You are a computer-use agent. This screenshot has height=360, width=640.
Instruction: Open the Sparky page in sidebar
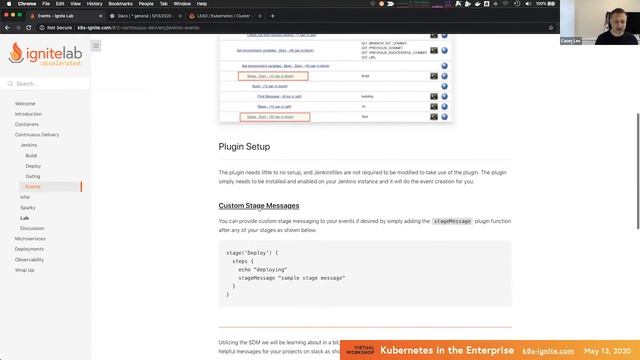point(28,208)
